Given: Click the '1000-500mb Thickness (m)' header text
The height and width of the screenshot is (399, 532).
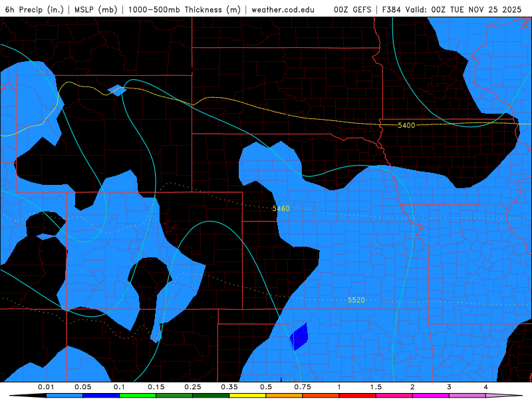Looking at the screenshot, I should click(184, 9).
